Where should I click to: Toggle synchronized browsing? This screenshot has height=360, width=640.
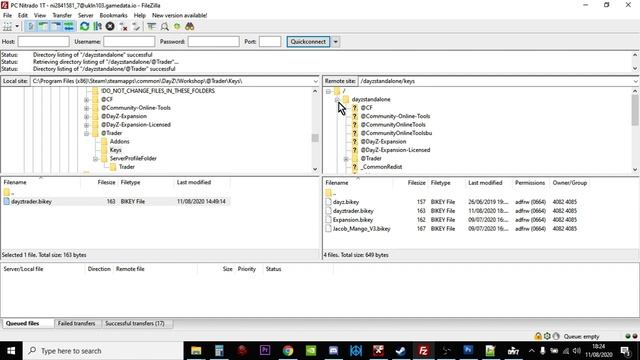177,27
